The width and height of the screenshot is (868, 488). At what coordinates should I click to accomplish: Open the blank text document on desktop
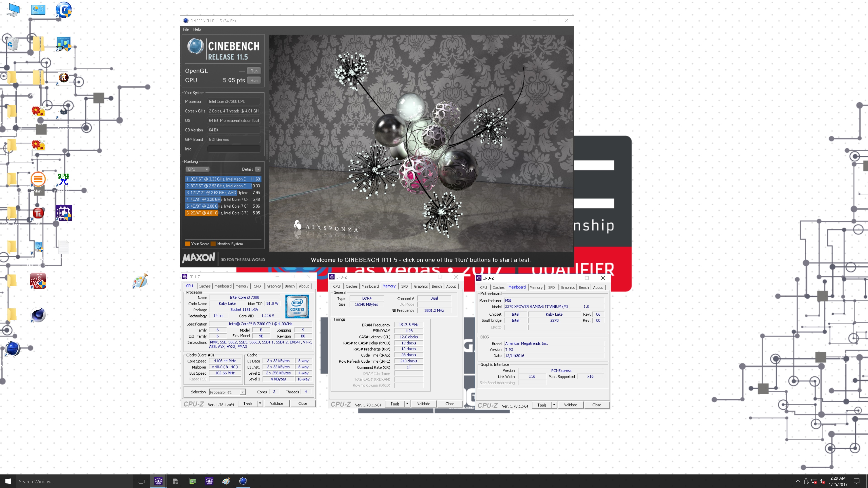click(x=63, y=247)
